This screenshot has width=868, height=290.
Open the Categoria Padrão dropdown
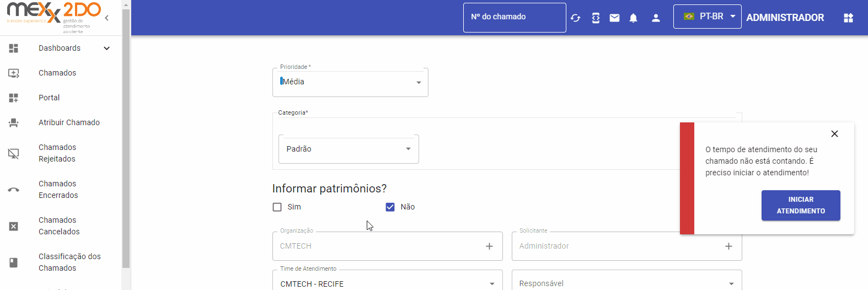[x=349, y=149]
